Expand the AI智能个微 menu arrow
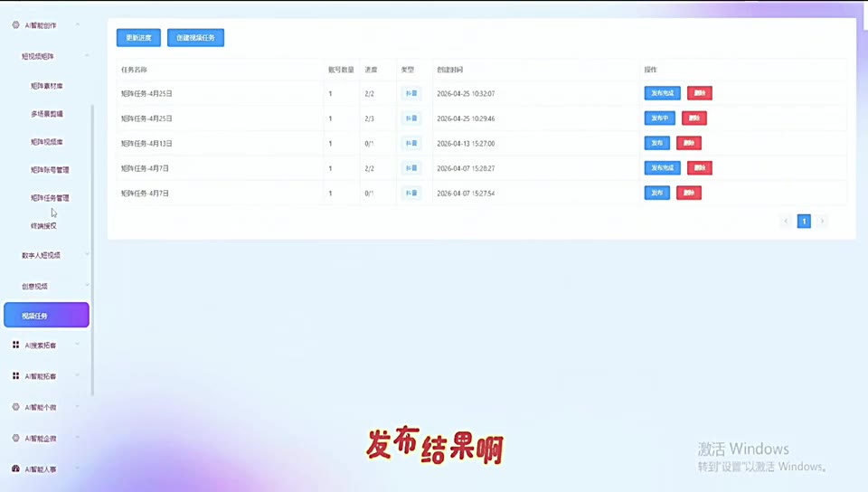Viewport: 868px width, 492px height. coord(78,407)
